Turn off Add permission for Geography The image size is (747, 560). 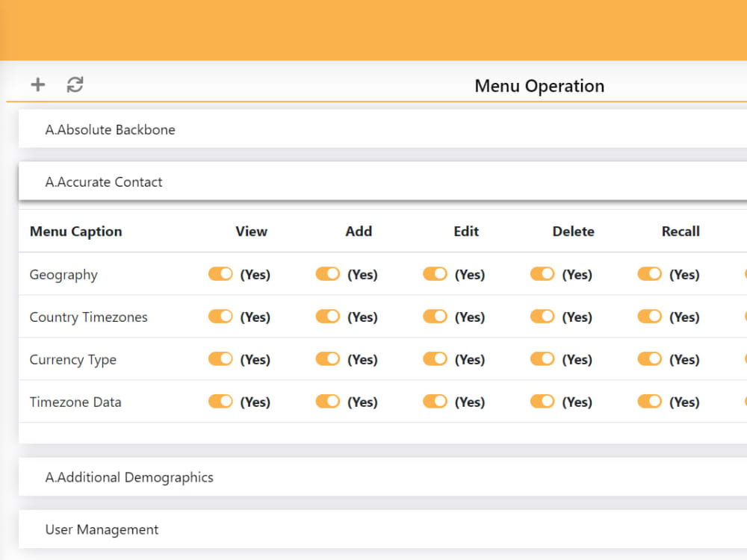pyautogui.click(x=327, y=274)
